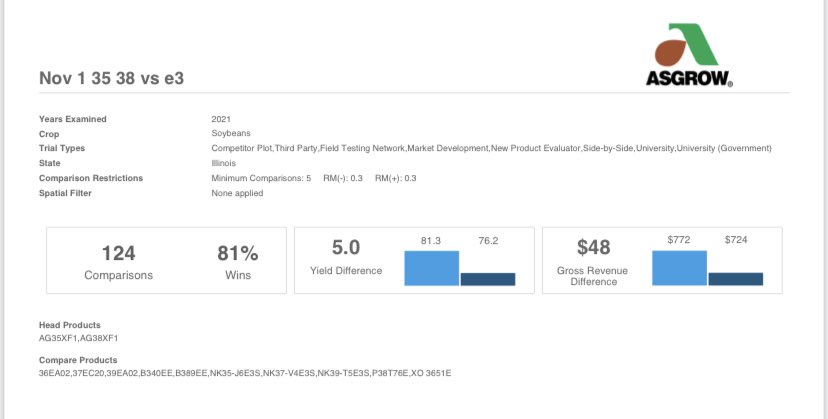Click the '81%' wins figure
828x419 pixels.
238,253
